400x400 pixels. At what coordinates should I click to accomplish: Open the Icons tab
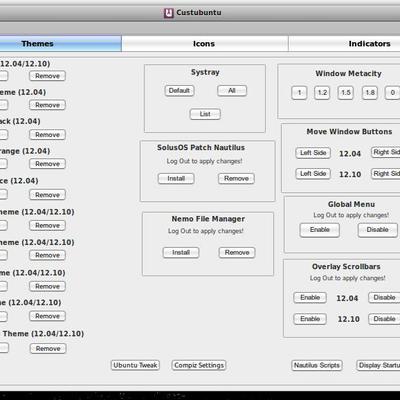coord(205,44)
